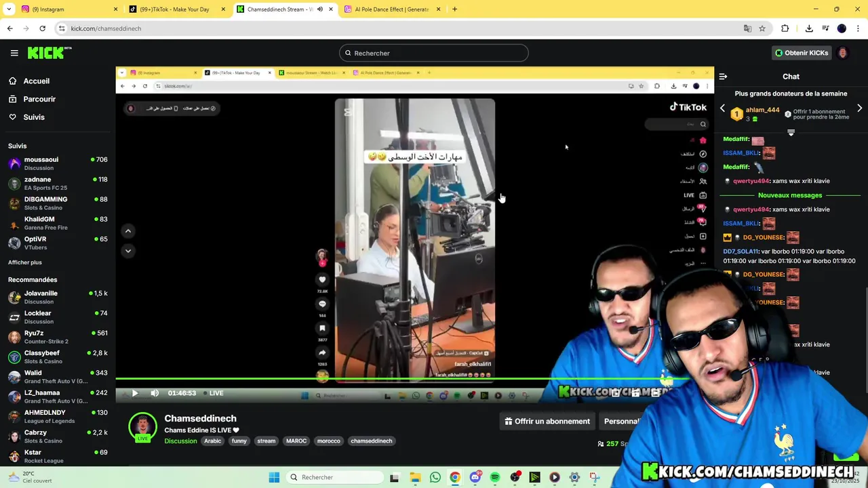The image size is (868, 488).
Task: Open Spotify from taskbar
Action: tap(495, 477)
